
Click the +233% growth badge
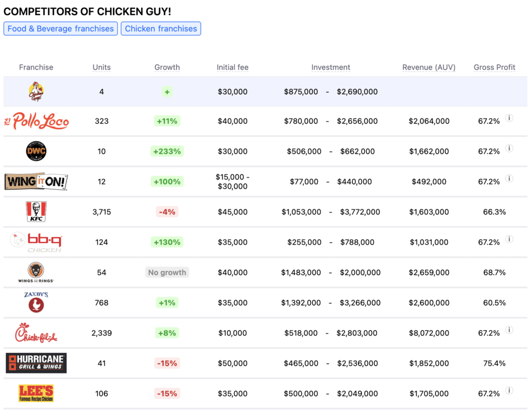[x=167, y=151]
